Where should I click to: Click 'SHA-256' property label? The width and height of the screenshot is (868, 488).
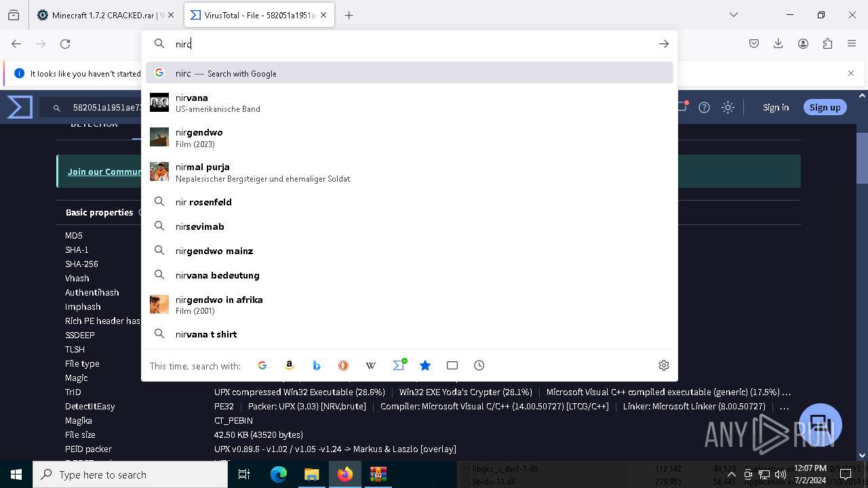(x=81, y=264)
